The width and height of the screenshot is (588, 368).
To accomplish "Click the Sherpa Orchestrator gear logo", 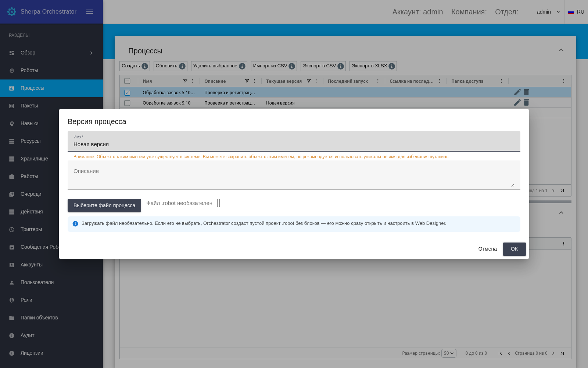I will click(x=12, y=12).
